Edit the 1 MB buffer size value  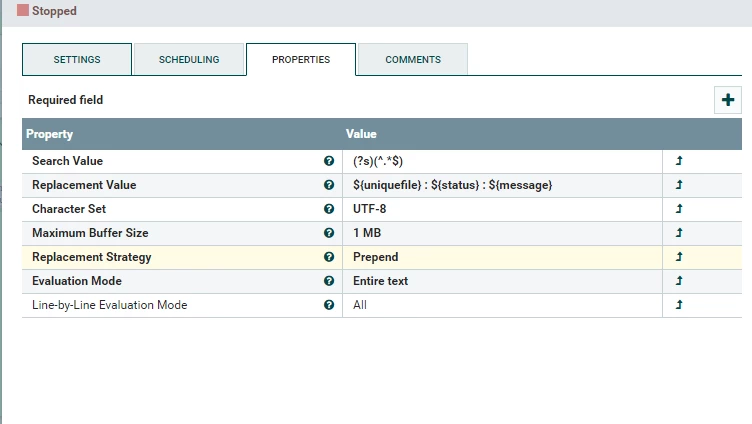click(503, 233)
